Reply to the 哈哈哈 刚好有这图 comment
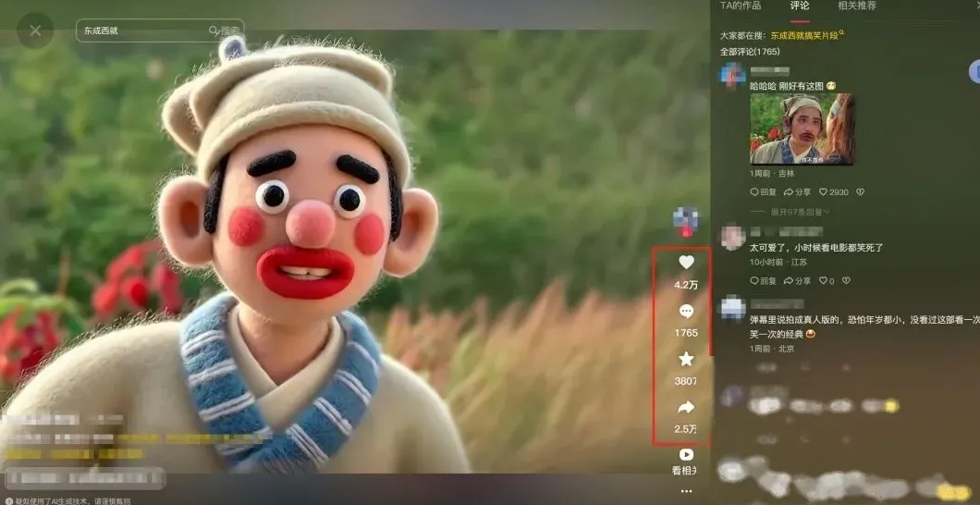The width and height of the screenshot is (980, 505). coord(763,192)
